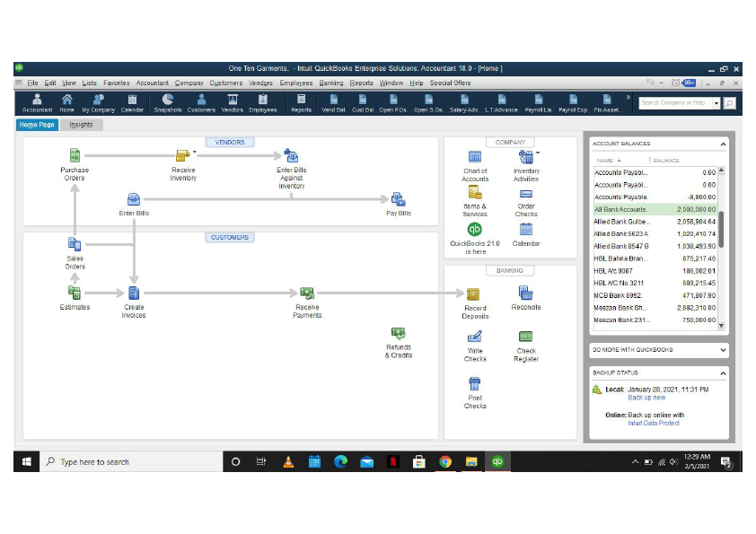Launch Chrome from the taskbar
Viewport: 756px width, 534px height.
(445, 461)
